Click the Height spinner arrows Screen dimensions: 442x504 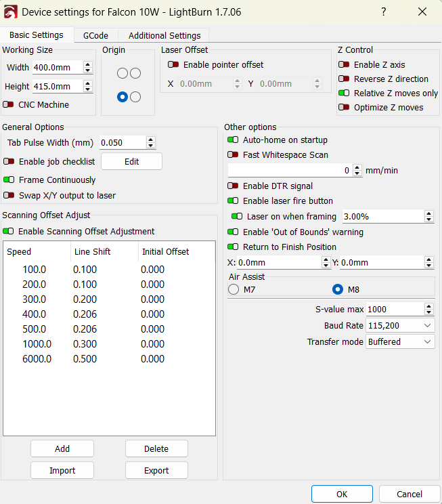coord(88,86)
